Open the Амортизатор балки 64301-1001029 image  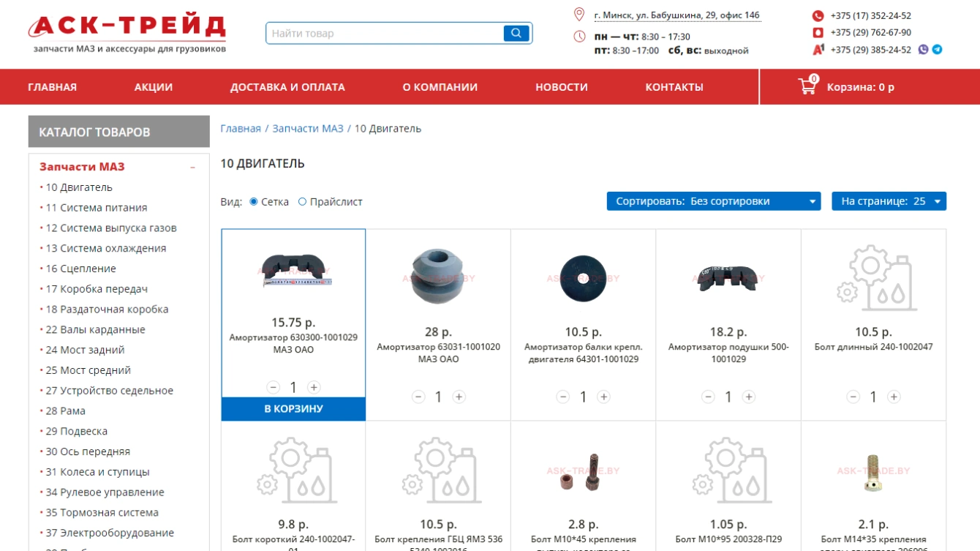point(583,278)
